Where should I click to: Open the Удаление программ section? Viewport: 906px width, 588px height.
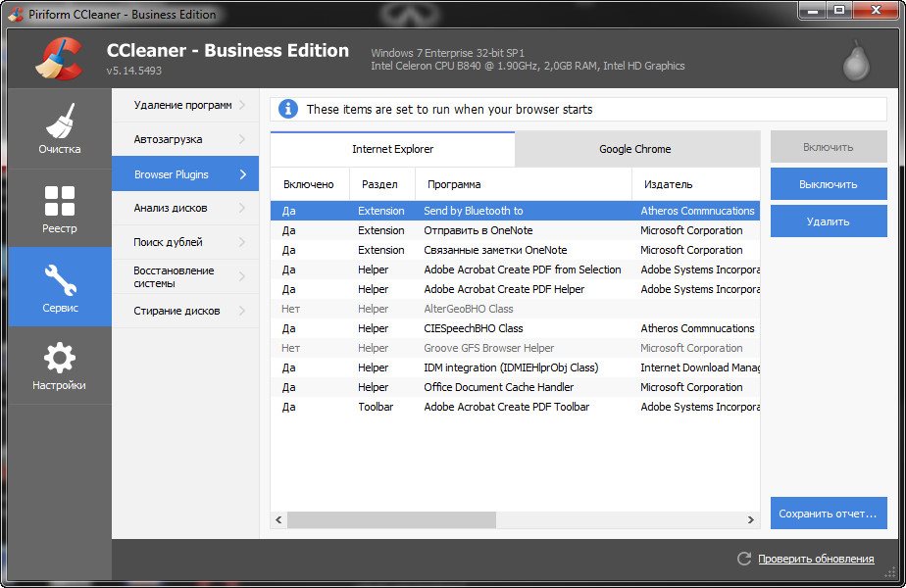(x=185, y=105)
